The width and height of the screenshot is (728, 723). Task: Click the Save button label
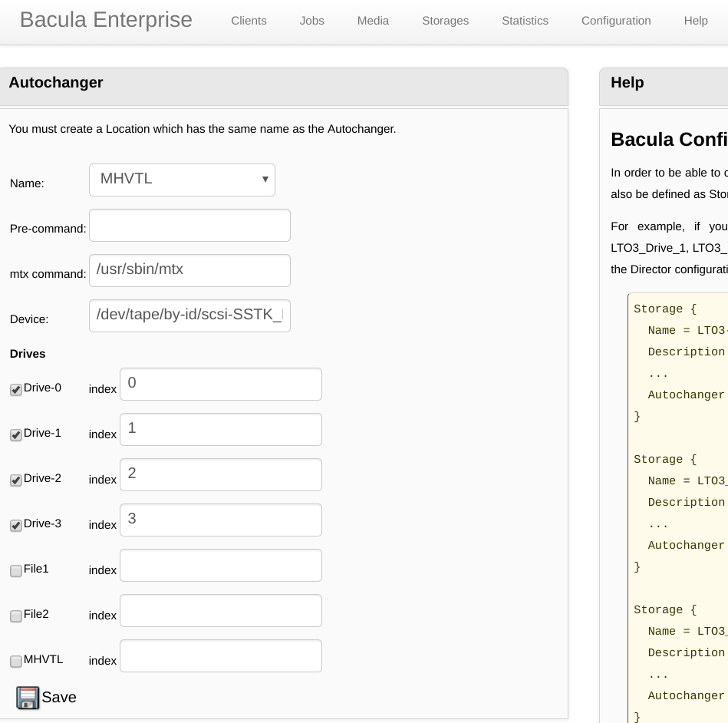59,698
